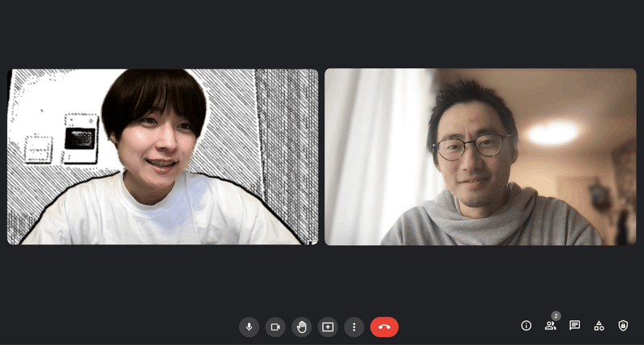Select the woman's cartoon-filter video tile
The image size is (644, 345).
tap(163, 157)
